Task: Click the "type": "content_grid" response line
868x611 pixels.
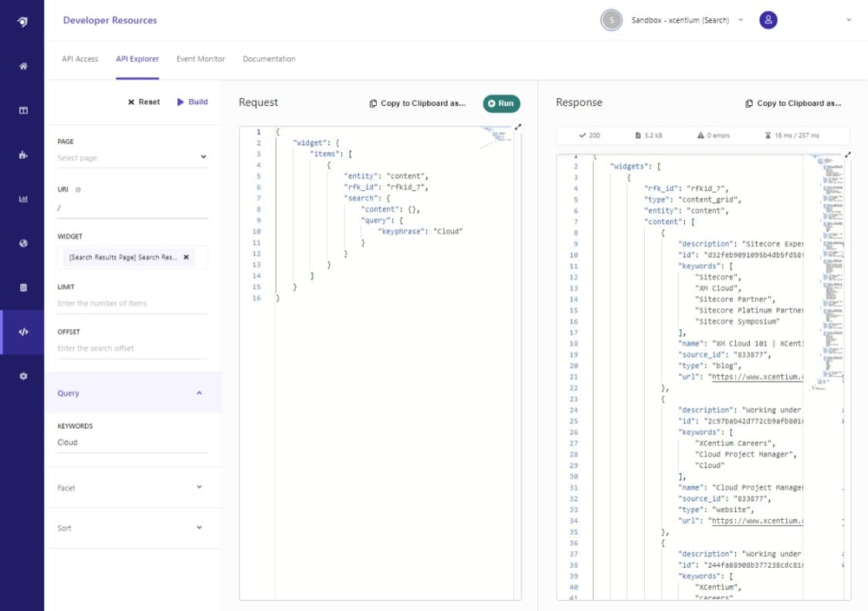Action: pos(693,199)
